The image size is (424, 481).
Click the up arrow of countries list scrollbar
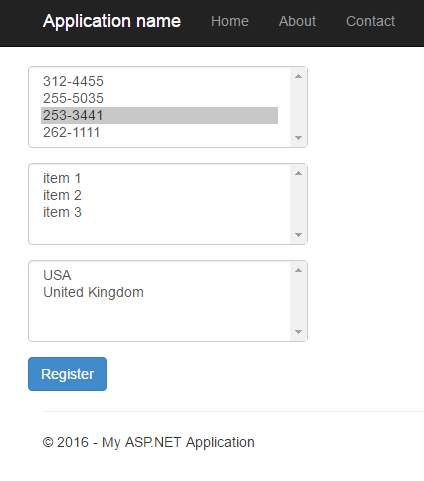298,270
